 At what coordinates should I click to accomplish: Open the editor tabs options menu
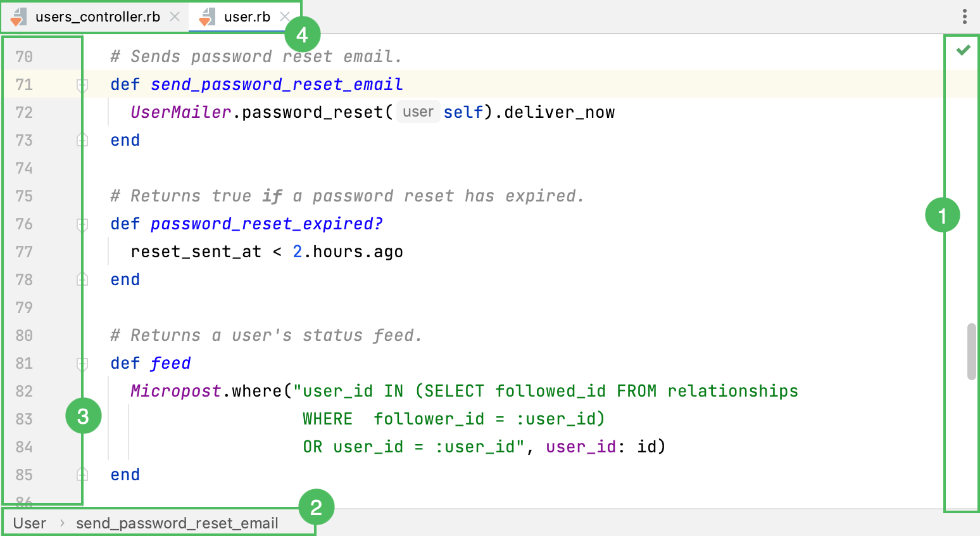pos(965,16)
